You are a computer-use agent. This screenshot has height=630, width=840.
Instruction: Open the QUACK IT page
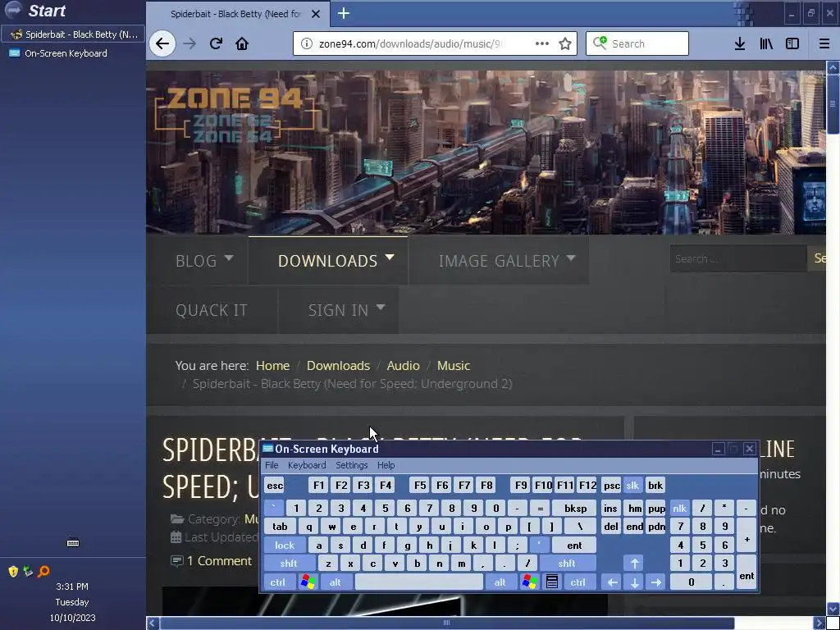coord(212,310)
